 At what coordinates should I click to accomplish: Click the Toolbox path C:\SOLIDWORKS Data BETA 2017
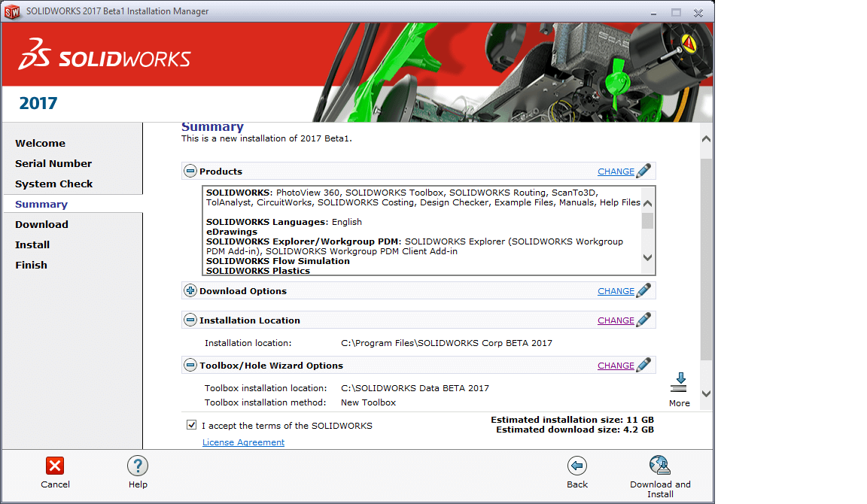(x=415, y=388)
